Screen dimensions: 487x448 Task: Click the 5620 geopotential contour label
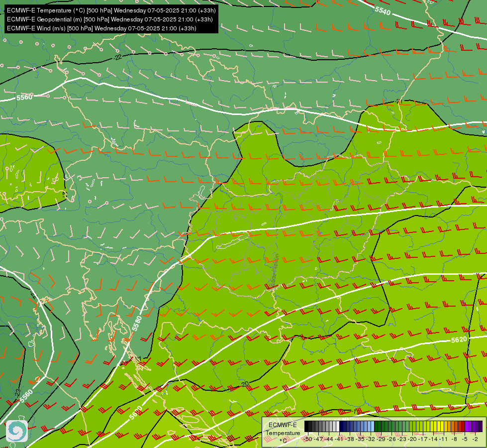pos(459,339)
